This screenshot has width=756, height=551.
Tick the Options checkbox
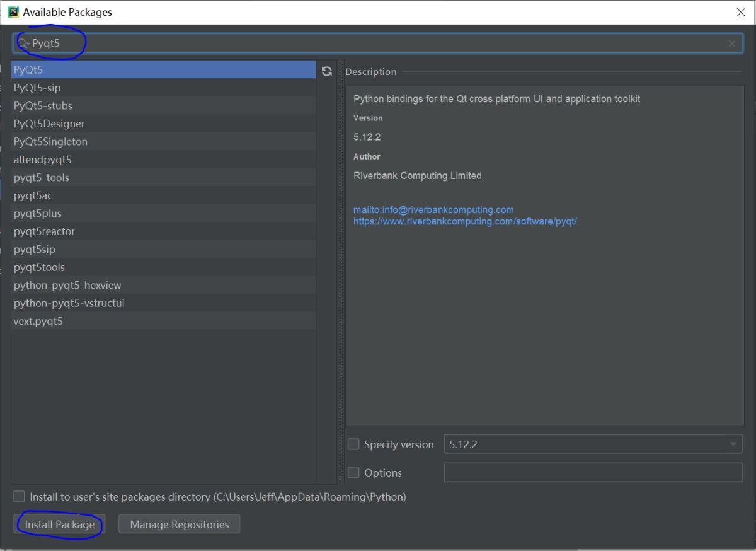354,473
